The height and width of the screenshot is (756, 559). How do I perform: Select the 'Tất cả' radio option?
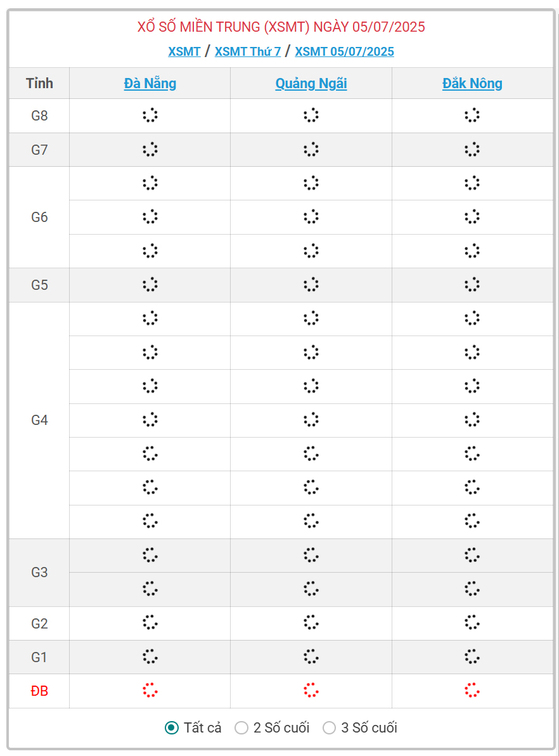tap(172, 727)
